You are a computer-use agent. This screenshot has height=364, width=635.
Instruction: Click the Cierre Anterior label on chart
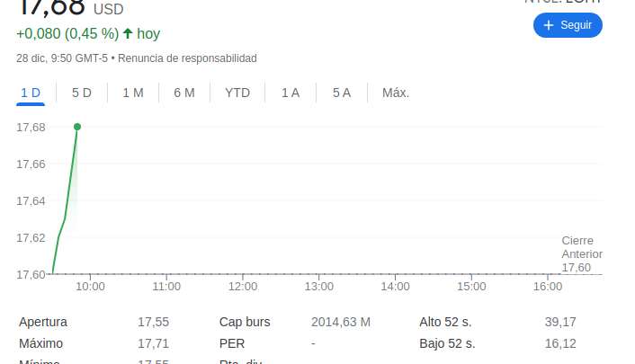(581, 247)
